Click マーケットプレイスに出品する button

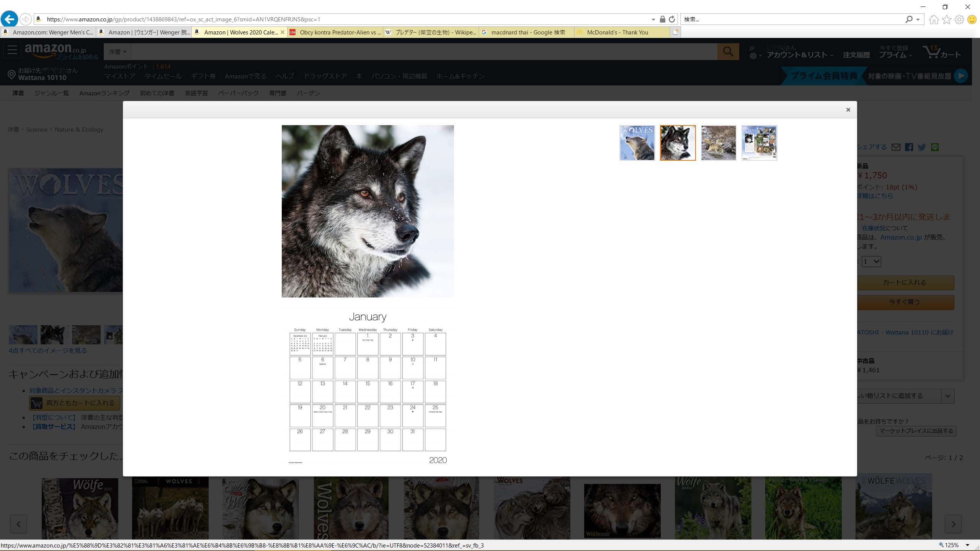916,431
